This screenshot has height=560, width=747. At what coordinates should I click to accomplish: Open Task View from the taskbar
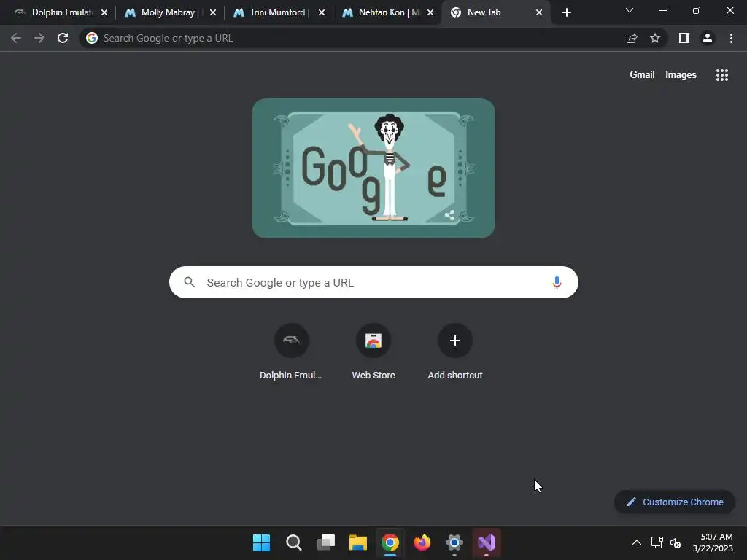click(x=326, y=542)
